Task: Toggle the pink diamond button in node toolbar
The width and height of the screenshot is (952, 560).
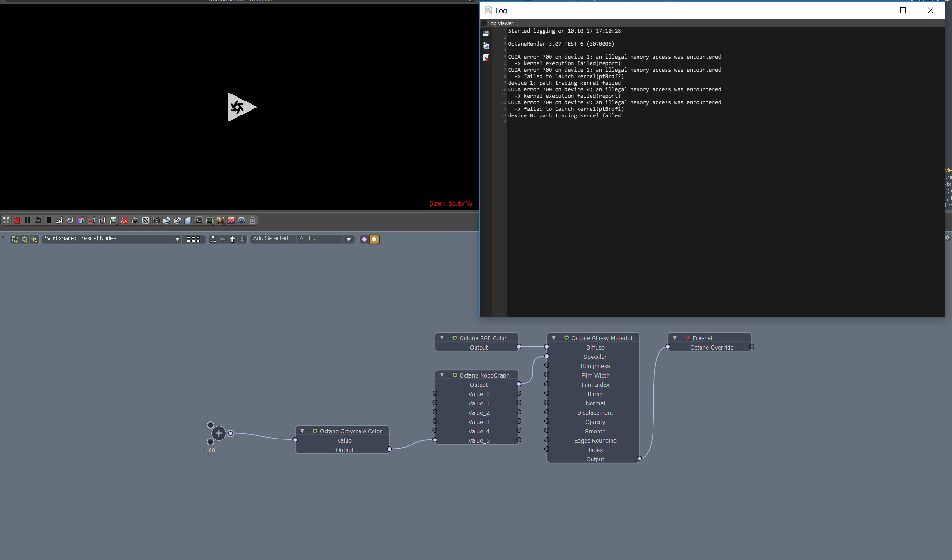Action: point(364,239)
